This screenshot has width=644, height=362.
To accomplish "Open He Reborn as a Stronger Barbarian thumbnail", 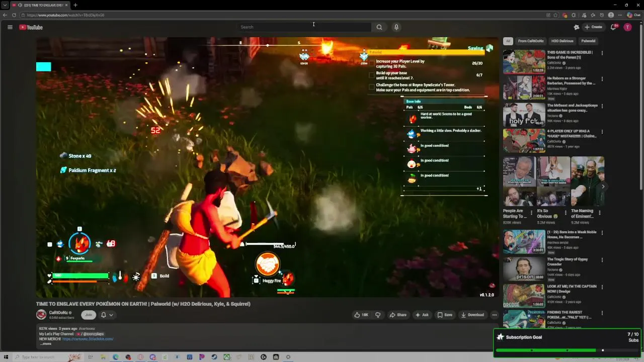I will point(524,88).
